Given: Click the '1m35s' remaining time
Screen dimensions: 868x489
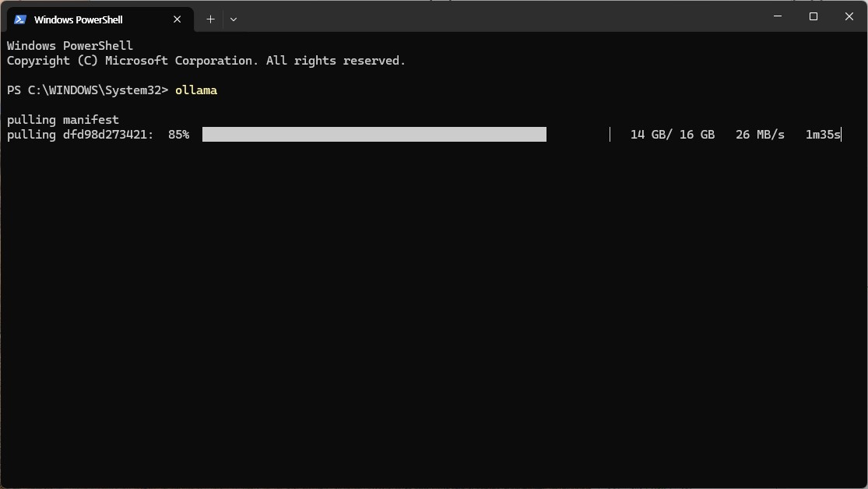Looking at the screenshot, I should (823, 135).
